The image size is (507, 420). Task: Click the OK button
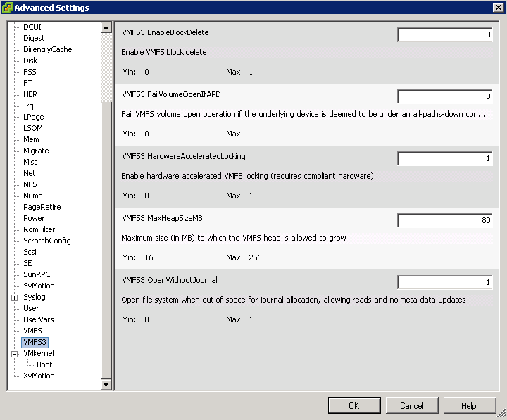[354, 405]
